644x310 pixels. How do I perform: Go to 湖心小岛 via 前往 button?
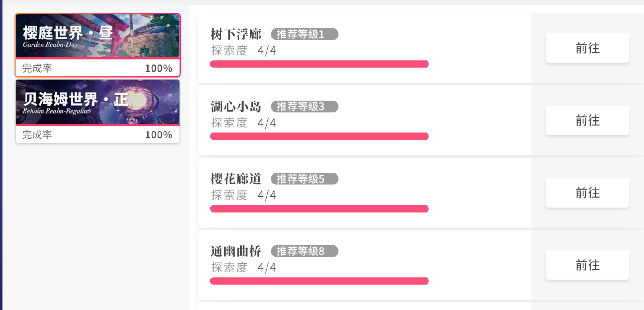pyautogui.click(x=587, y=120)
